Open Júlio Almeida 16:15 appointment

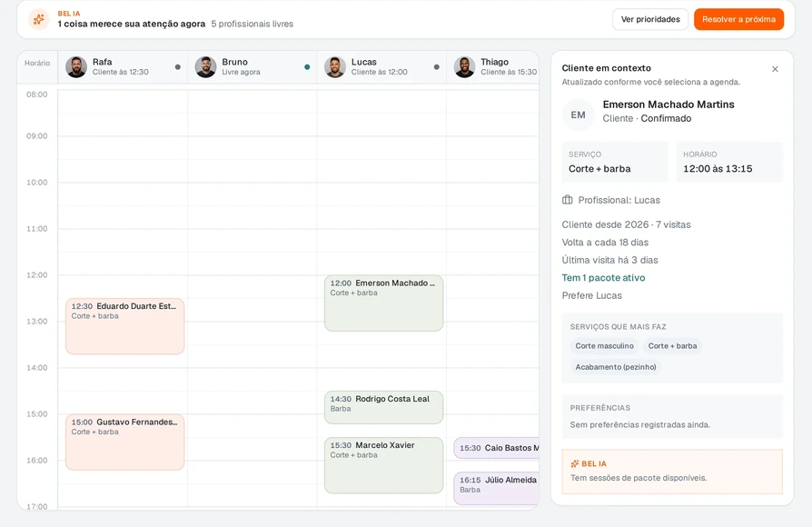tap(496, 488)
